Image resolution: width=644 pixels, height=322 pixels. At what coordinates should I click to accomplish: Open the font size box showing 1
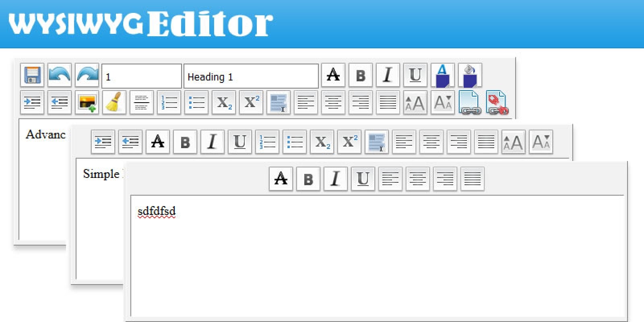click(x=142, y=76)
